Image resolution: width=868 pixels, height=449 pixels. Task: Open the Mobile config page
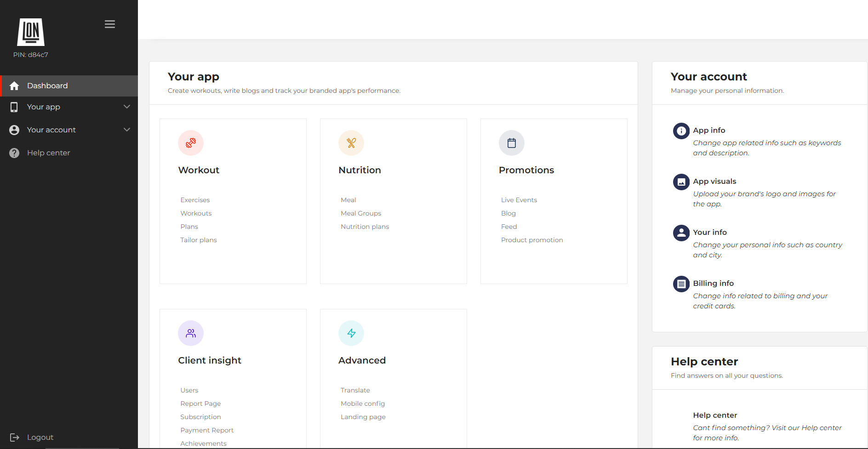(x=363, y=403)
